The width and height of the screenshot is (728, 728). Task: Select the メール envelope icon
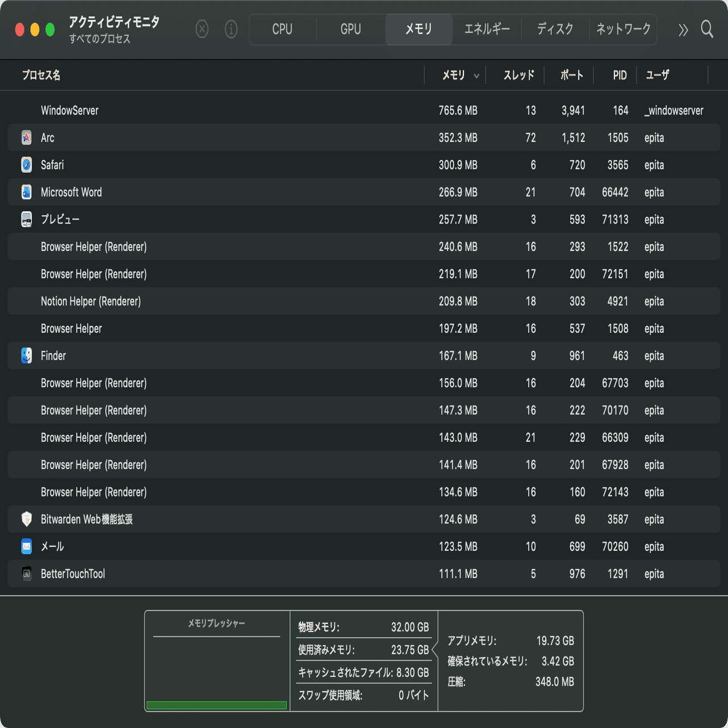point(27,546)
